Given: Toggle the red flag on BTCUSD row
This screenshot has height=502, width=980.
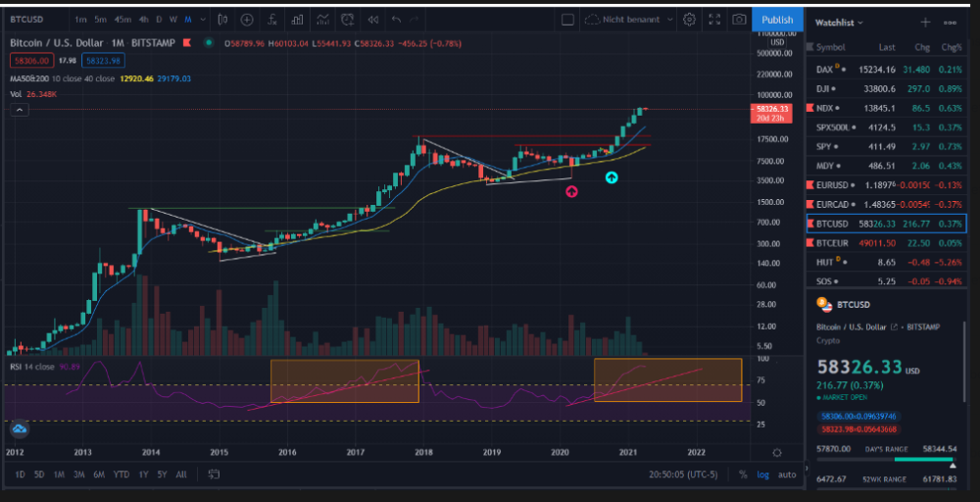Looking at the screenshot, I should (810, 224).
